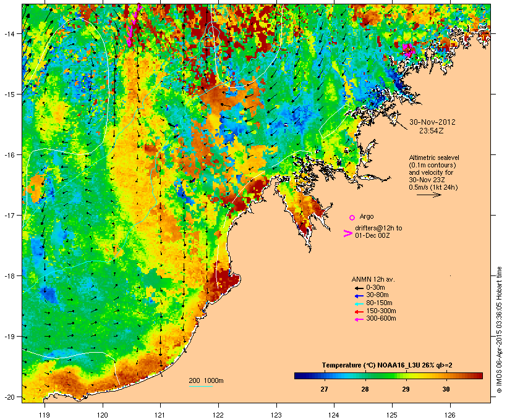Viewport: 507px width, 420px height.
Task: Click the longitude axis label 124
Action: pos(334,415)
